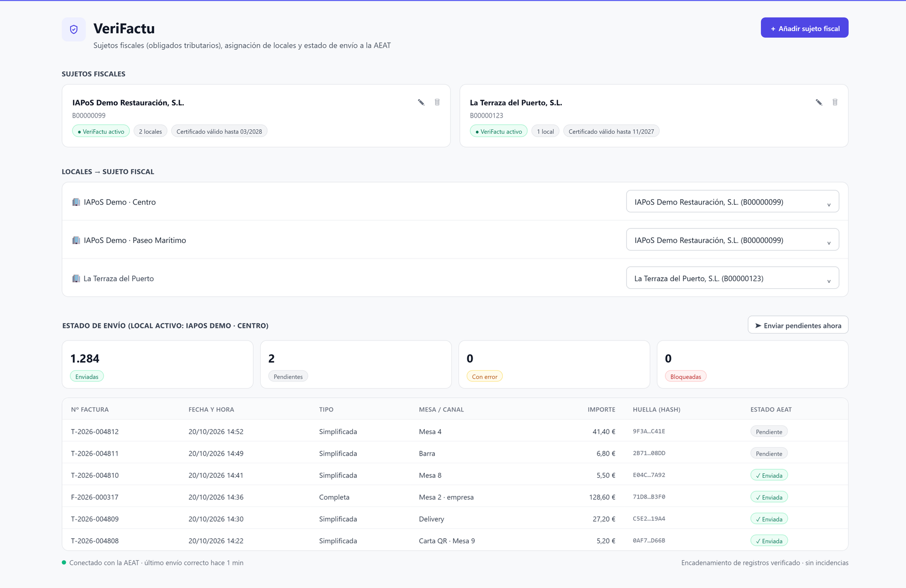
Task: Click the Bloqueadas counter badge
Action: tap(686, 377)
